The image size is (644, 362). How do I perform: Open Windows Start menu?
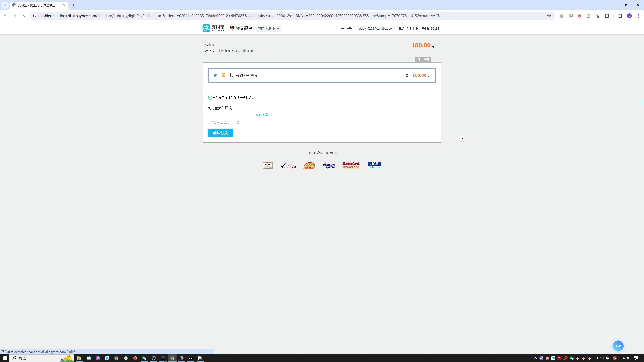(x=5, y=358)
